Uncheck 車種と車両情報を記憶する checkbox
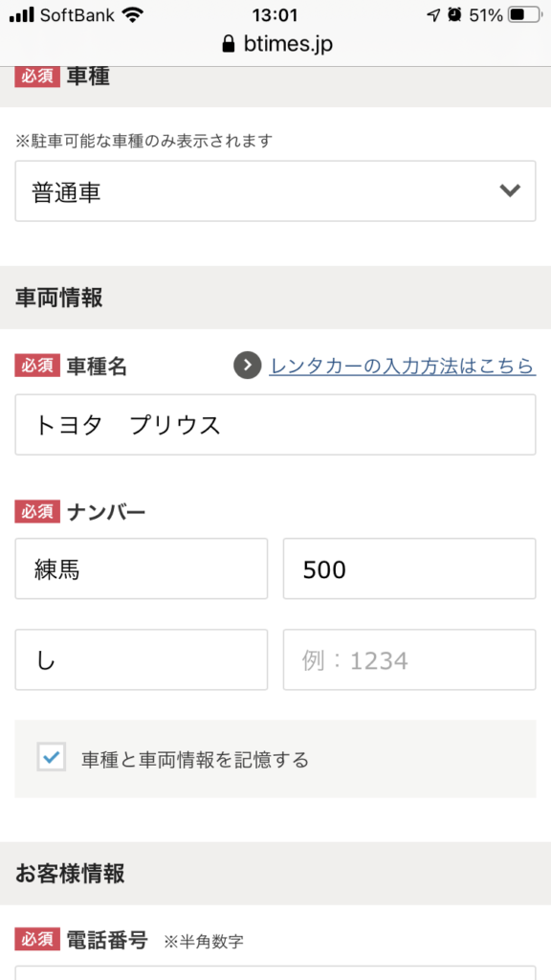The image size is (551, 980). click(52, 757)
